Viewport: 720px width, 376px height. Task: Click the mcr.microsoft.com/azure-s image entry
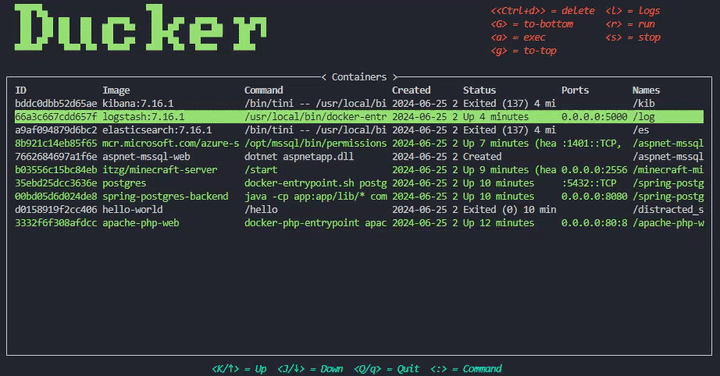point(170,143)
